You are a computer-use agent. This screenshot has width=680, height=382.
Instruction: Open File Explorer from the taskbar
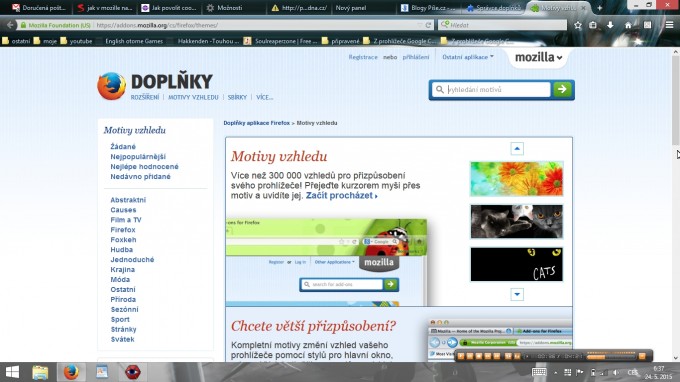pos(40,372)
